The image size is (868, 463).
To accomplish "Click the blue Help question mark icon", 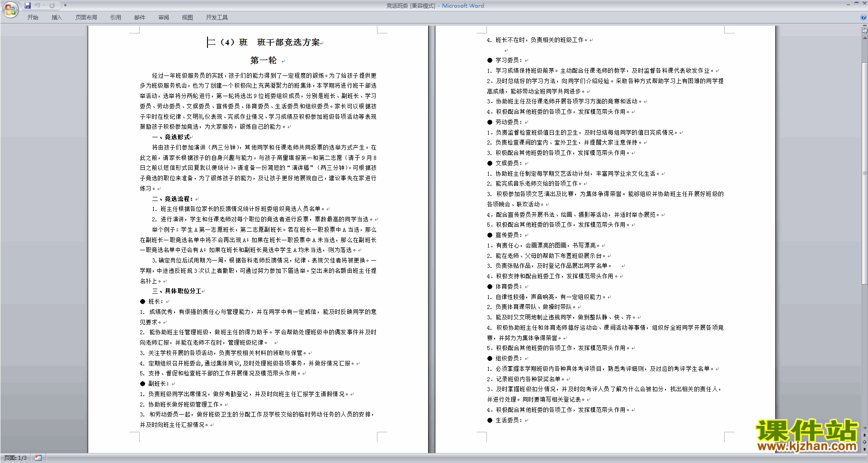I will pos(863,17).
